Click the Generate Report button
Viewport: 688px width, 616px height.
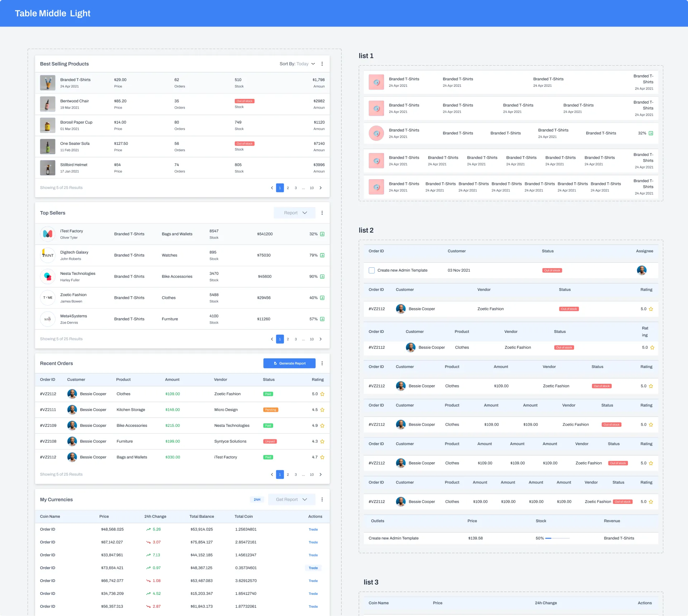(289, 363)
